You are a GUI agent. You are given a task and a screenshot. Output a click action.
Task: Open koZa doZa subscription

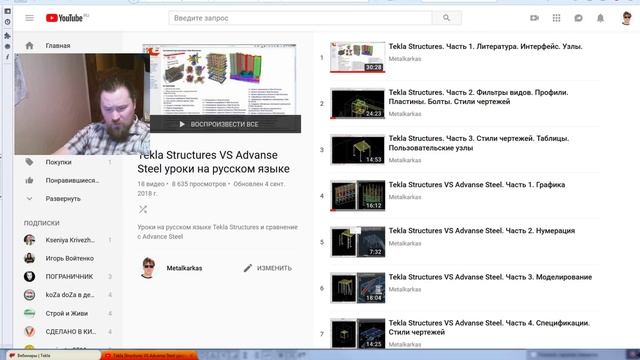click(70, 295)
